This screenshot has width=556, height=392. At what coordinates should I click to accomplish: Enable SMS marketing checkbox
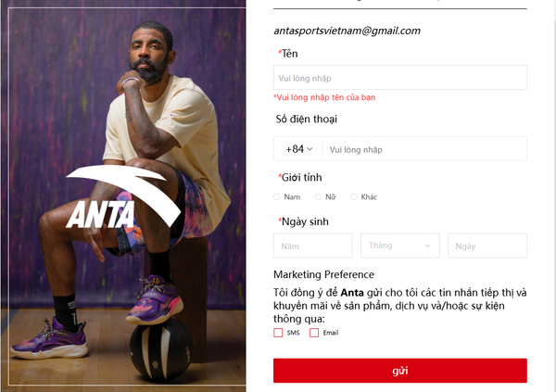(278, 333)
